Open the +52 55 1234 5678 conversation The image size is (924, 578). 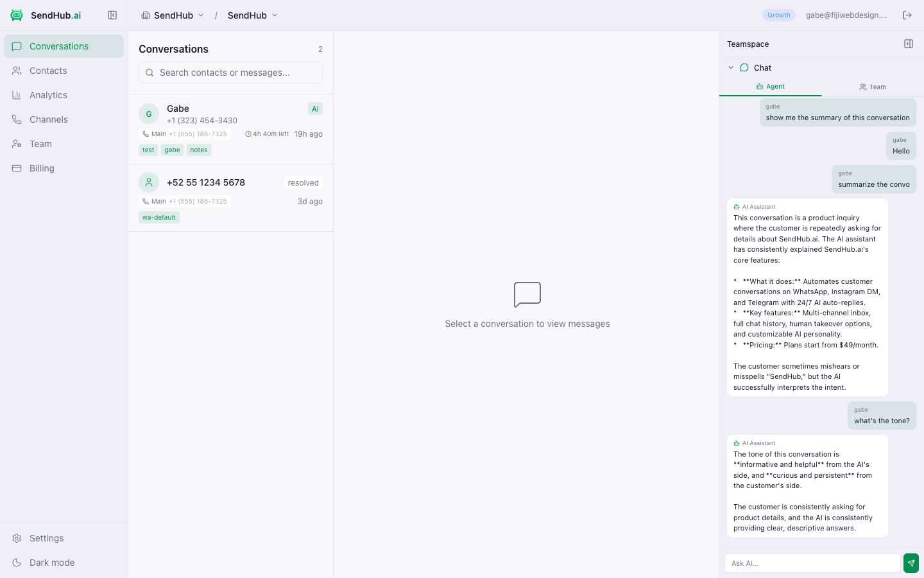pos(230,198)
